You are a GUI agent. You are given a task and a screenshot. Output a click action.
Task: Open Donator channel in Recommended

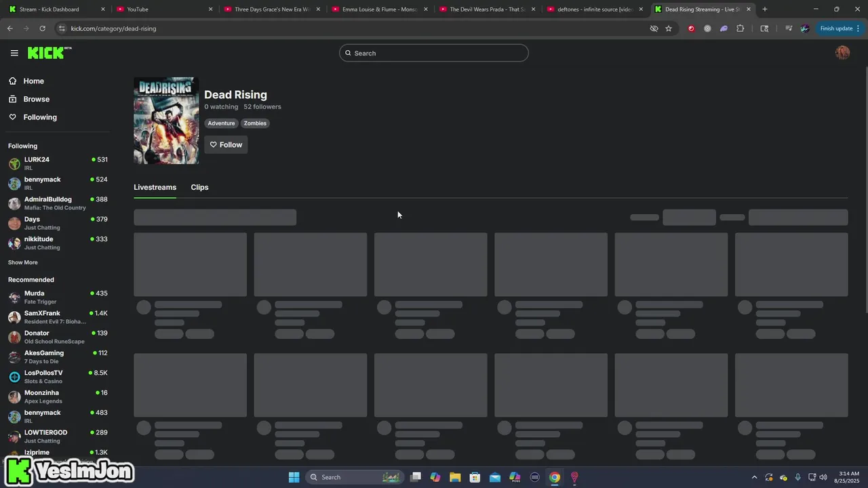(58, 337)
